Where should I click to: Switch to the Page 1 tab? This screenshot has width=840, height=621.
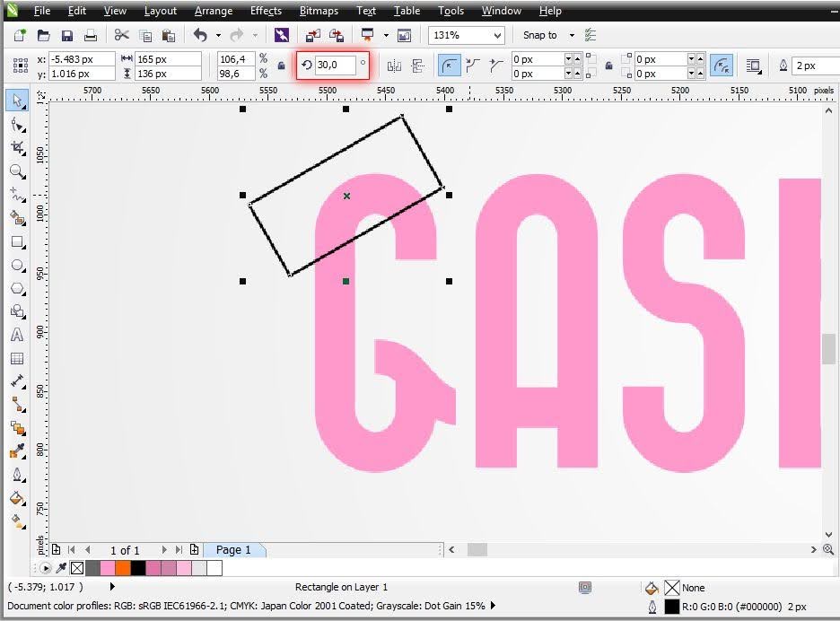233,550
